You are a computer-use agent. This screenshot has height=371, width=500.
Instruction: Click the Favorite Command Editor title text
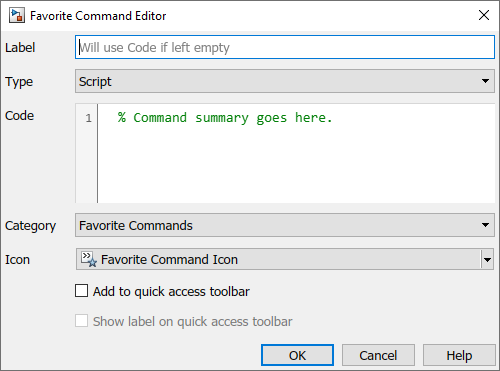point(98,16)
